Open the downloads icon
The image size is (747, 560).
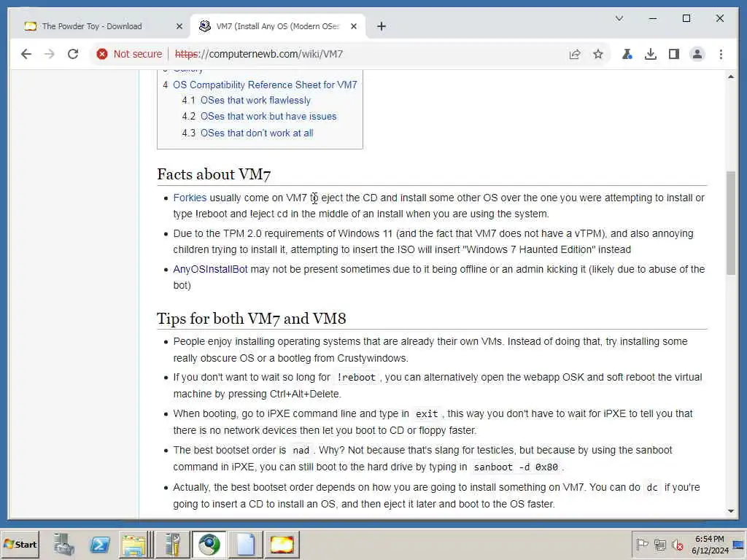click(650, 54)
